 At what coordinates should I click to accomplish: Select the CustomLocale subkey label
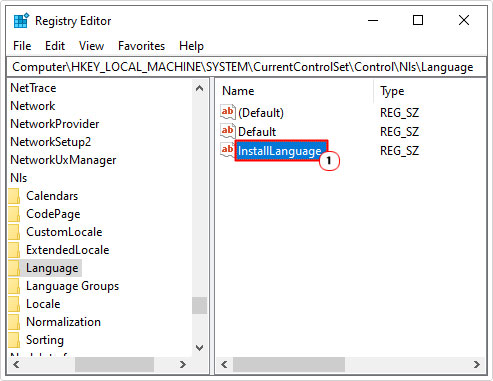pyautogui.click(x=64, y=232)
